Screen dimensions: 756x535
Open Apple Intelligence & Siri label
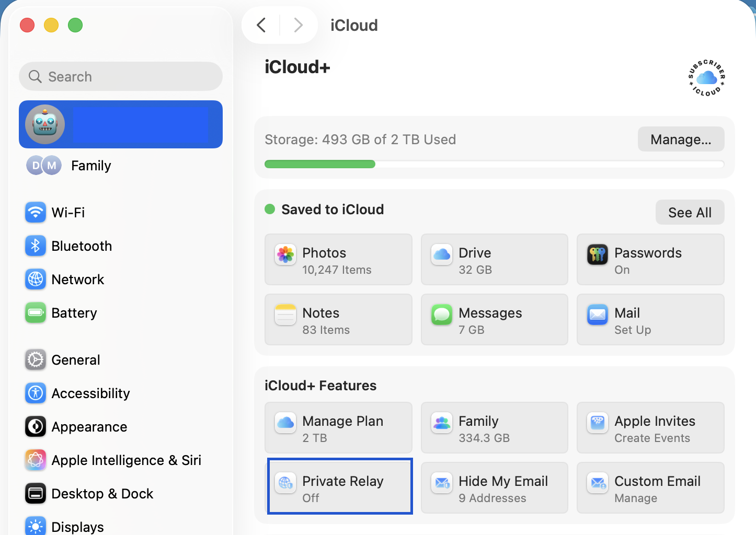(x=127, y=460)
